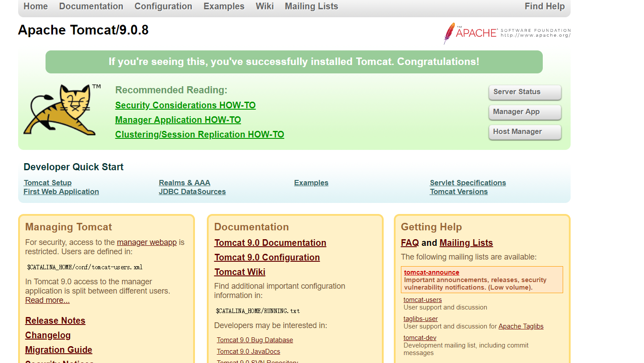The image size is (644, 363).
Task: Click the Tomcat Setup quick start link
Action: (47, 183)
